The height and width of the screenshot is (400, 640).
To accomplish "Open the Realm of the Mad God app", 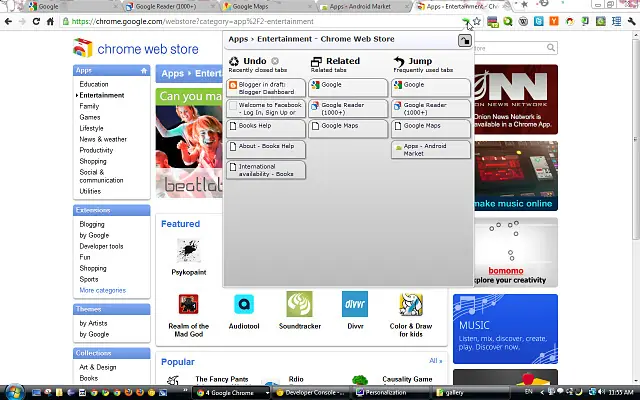I will coord(189,304).
